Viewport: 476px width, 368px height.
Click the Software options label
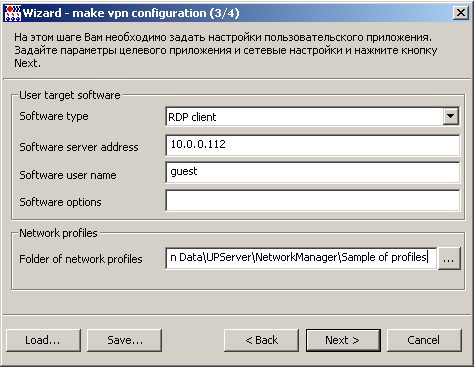click(60, 202)
